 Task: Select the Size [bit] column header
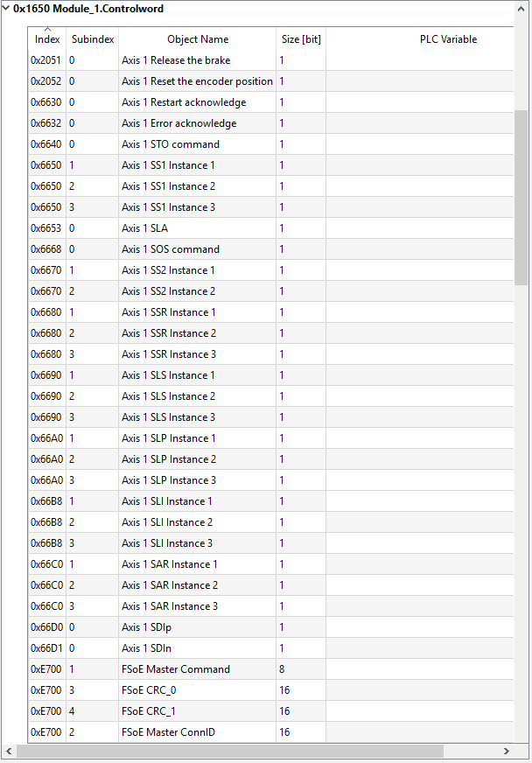coord(301,38)
